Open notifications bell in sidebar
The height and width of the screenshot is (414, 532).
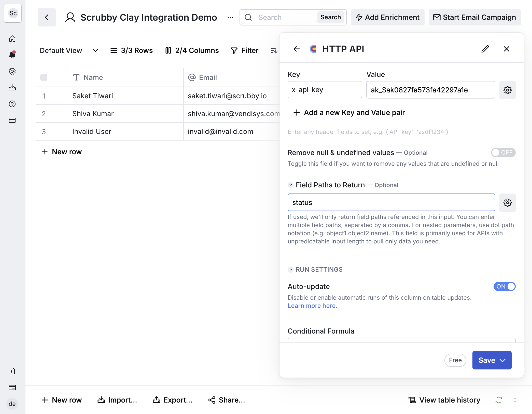(12, 55)
